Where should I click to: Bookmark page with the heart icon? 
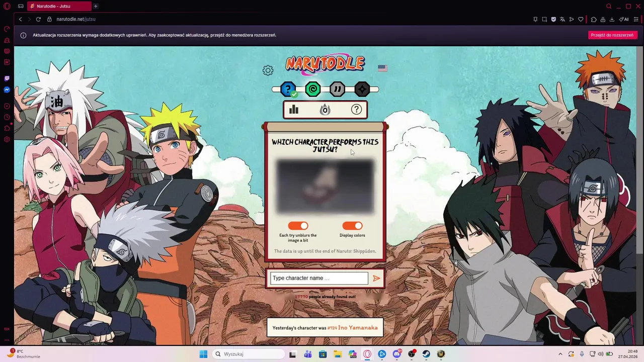click(581, 19)
